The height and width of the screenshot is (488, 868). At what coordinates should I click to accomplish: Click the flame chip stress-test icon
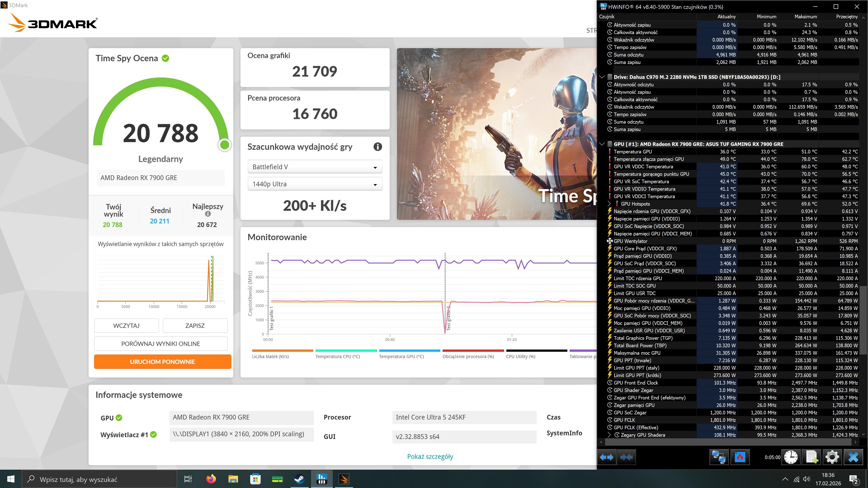click(740, 457)
